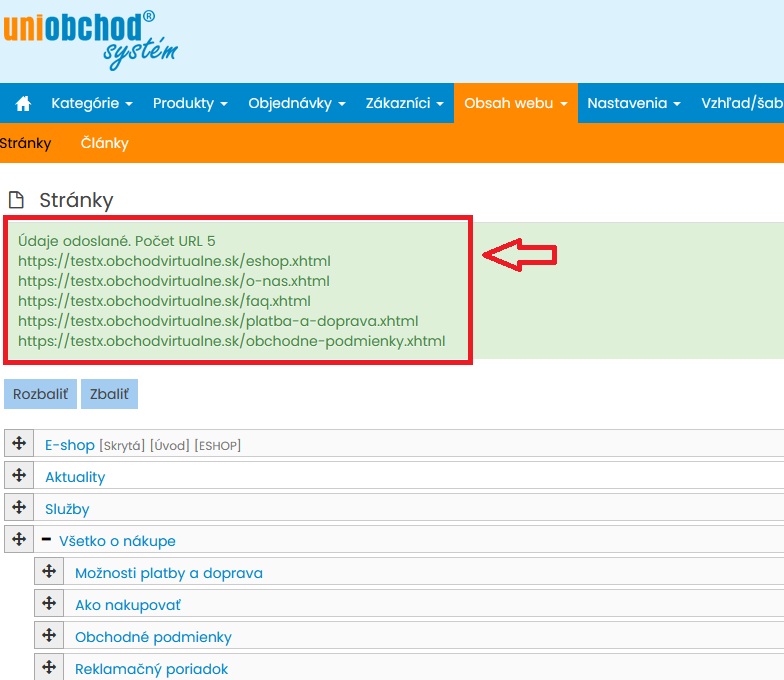Image resolution: width=784 pixels, height=680 pixels.
Task: Click the move handle icon for E-shop row
Action: 19,444
